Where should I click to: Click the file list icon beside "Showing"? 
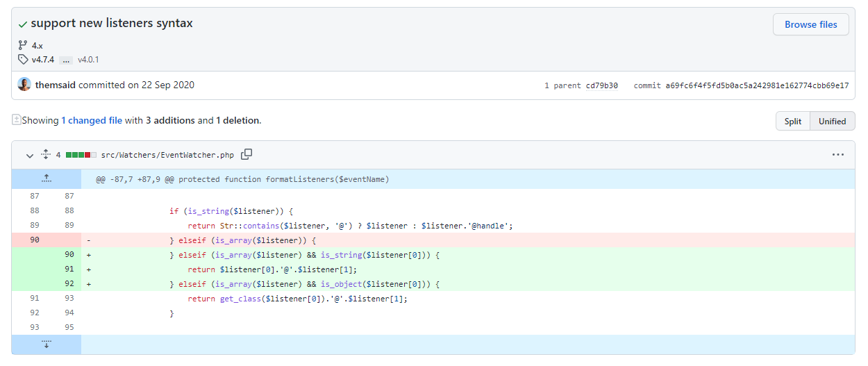pos(17,120)
